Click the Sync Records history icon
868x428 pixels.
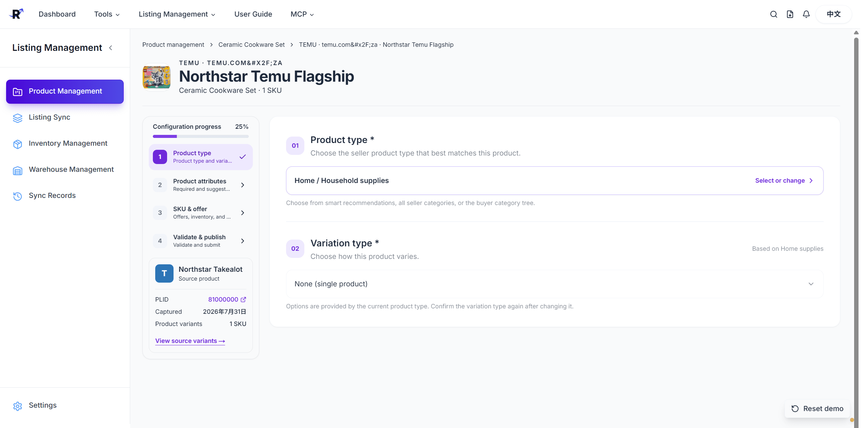tap(18, 196)
